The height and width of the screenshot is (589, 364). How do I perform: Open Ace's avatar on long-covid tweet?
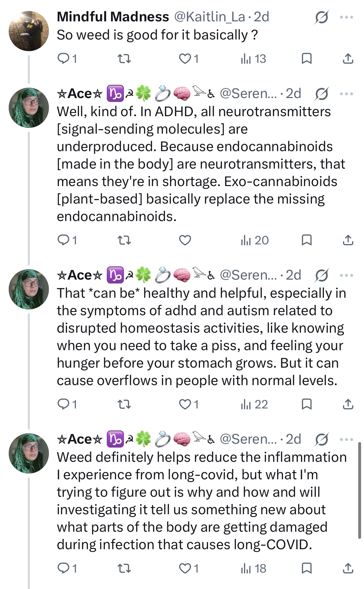click(x=28, y=453)
